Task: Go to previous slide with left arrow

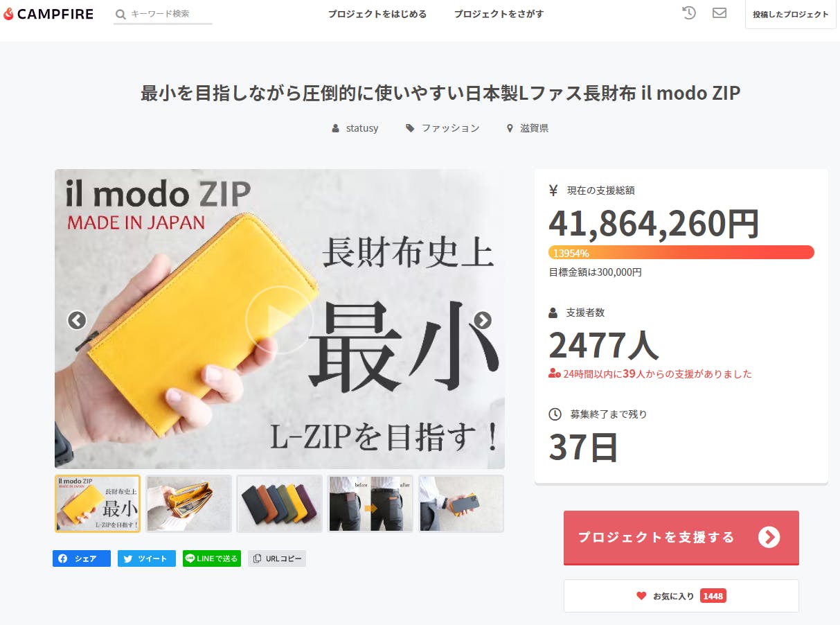Action: (76, 320)
